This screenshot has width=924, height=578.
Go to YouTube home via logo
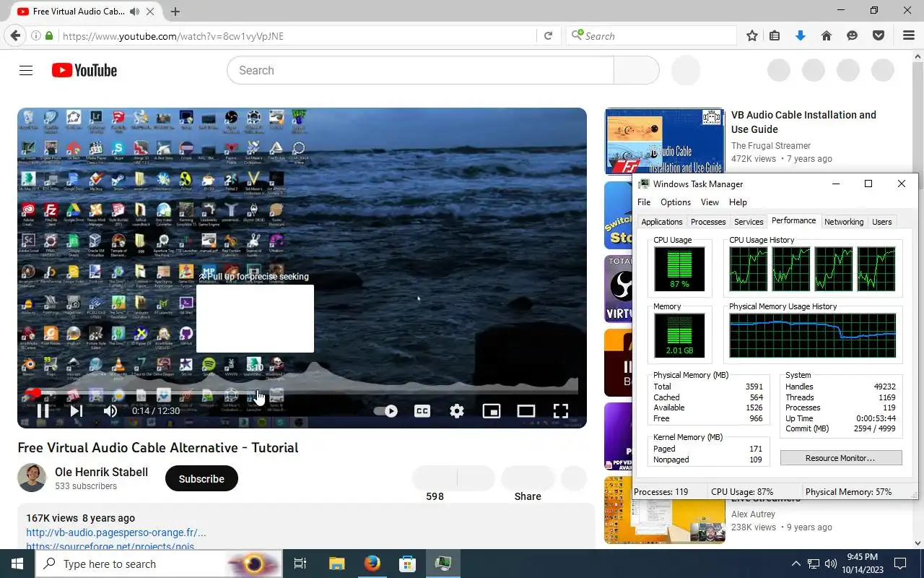click(x=84, y=70)
